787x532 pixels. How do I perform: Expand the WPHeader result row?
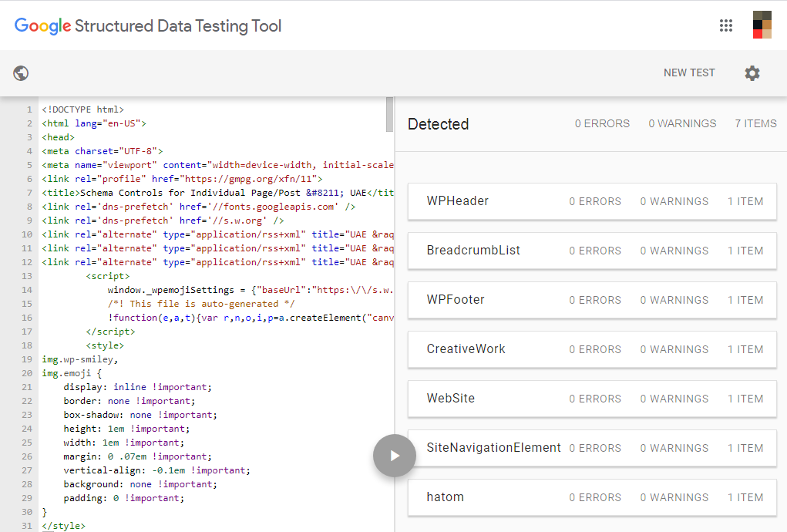click(591, 201)
